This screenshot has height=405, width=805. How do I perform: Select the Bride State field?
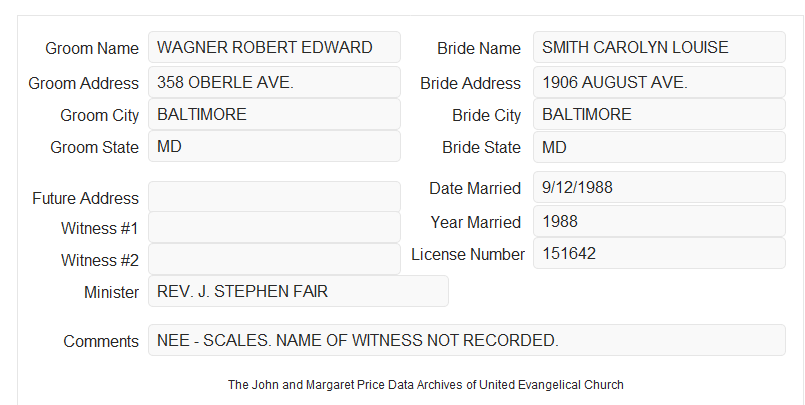[x=659, y=147]
